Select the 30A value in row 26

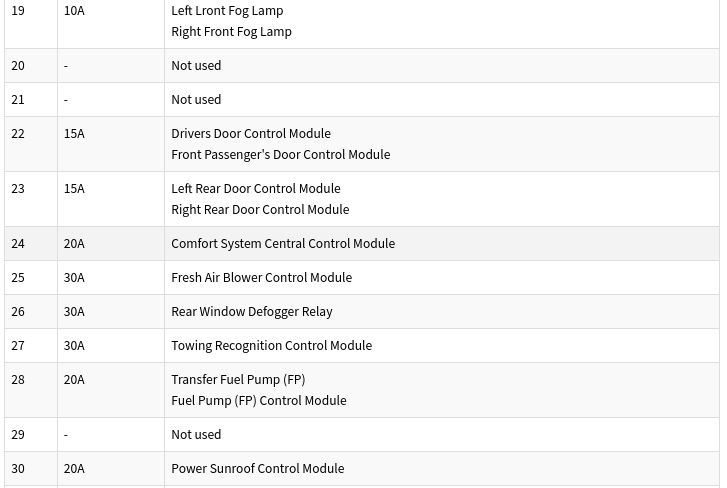tap(74, 311)
